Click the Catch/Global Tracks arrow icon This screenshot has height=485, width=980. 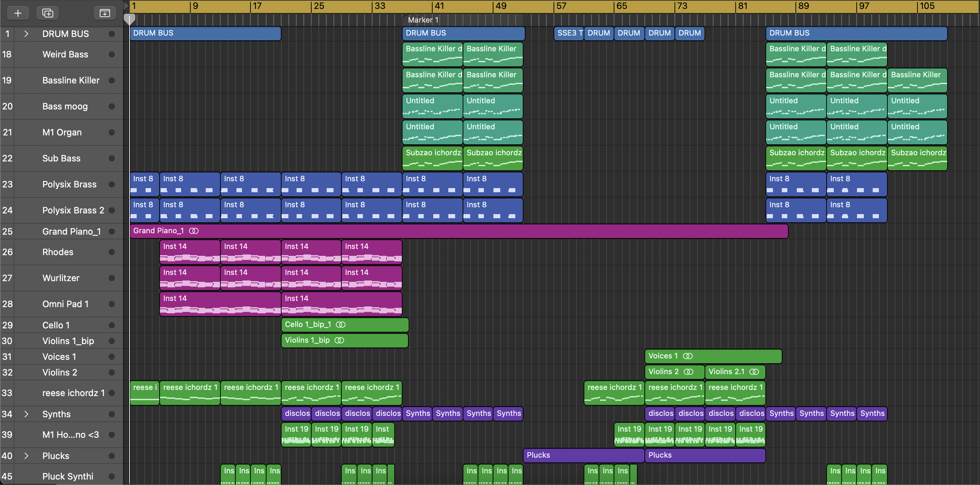[105, 13]
